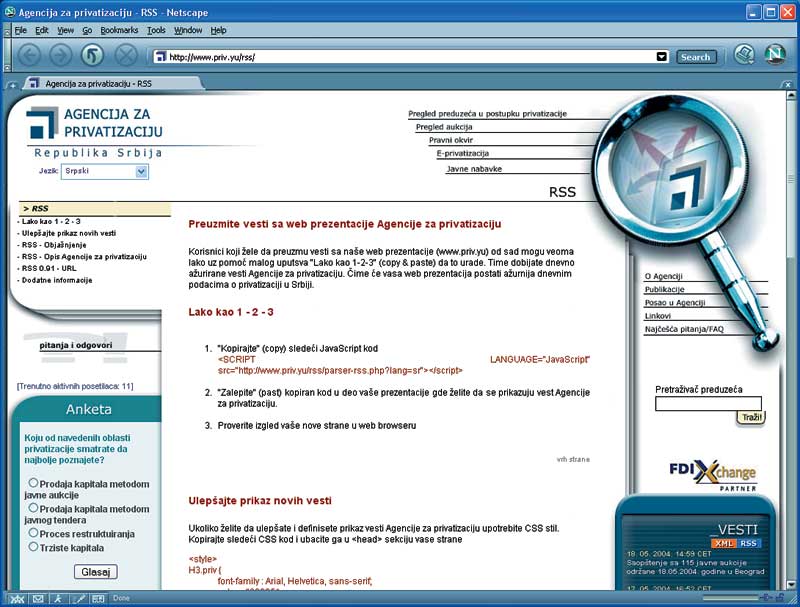Open the 'Javne nabavke' link
This screenshot has height=607, width=800.
coord(474,169)
